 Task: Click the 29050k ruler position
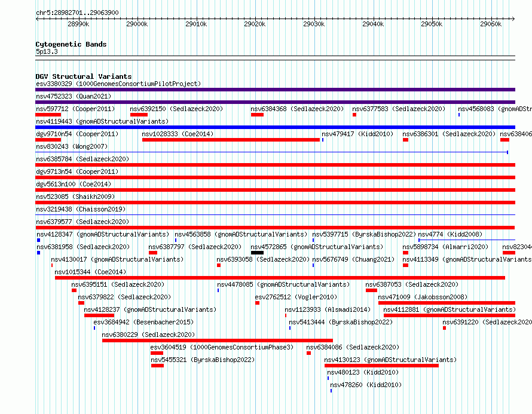[x=432, y=24]
